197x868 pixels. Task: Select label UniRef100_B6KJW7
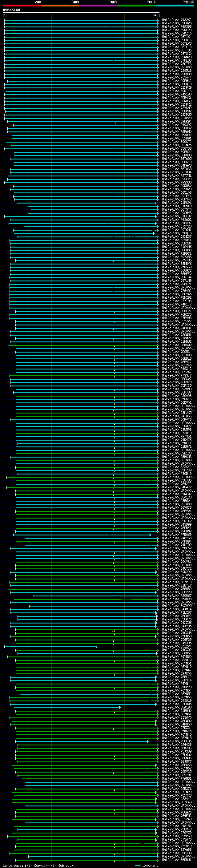tap(177, 393)
